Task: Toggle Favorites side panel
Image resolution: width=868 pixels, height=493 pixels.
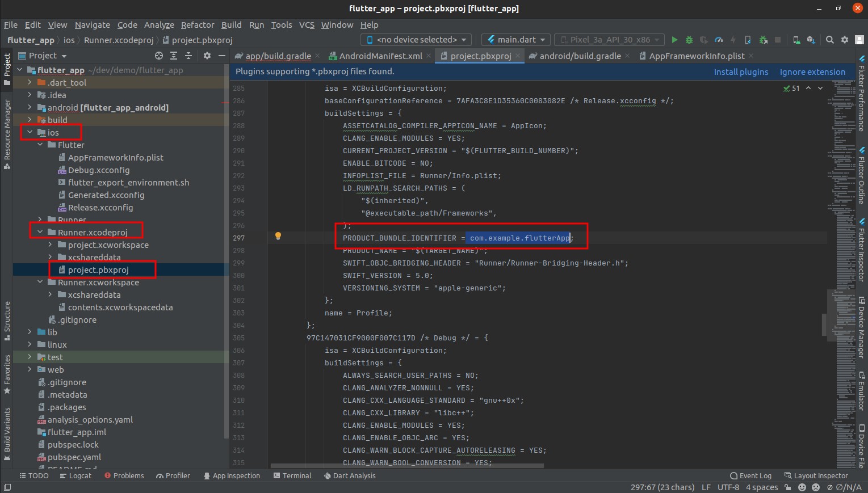Action: [7, 374]
